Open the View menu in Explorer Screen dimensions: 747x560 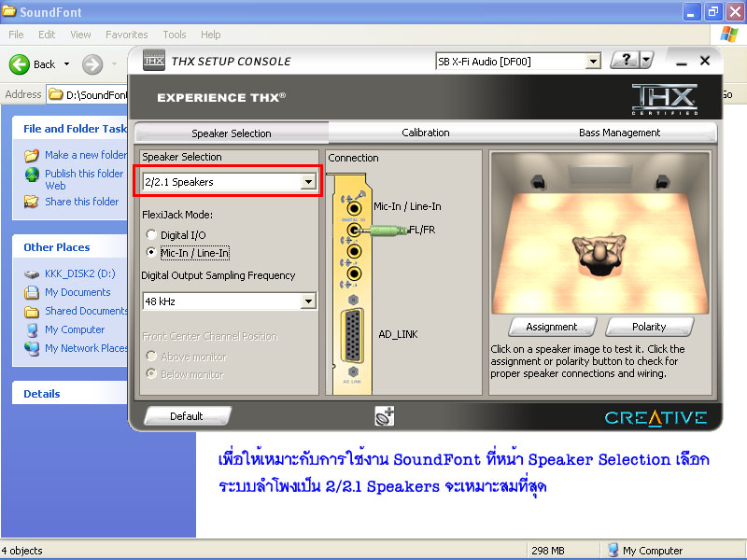[x=80, y=35]
